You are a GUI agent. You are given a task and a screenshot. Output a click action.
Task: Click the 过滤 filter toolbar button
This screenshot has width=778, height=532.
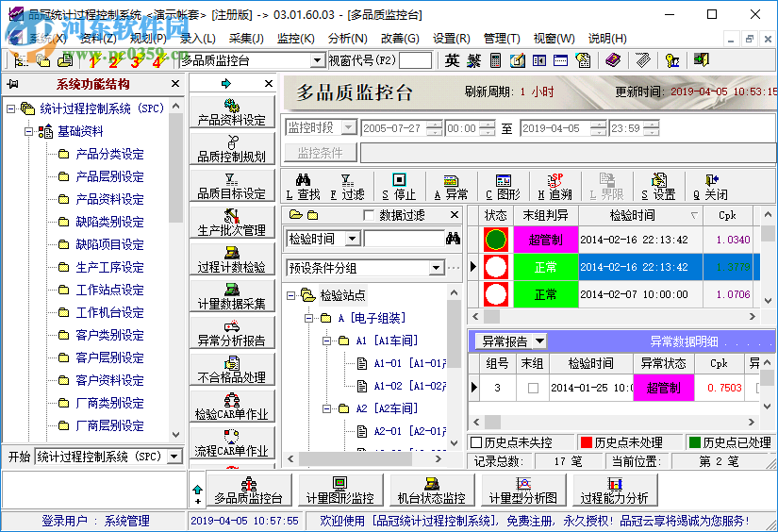click(x=347, y=187)
